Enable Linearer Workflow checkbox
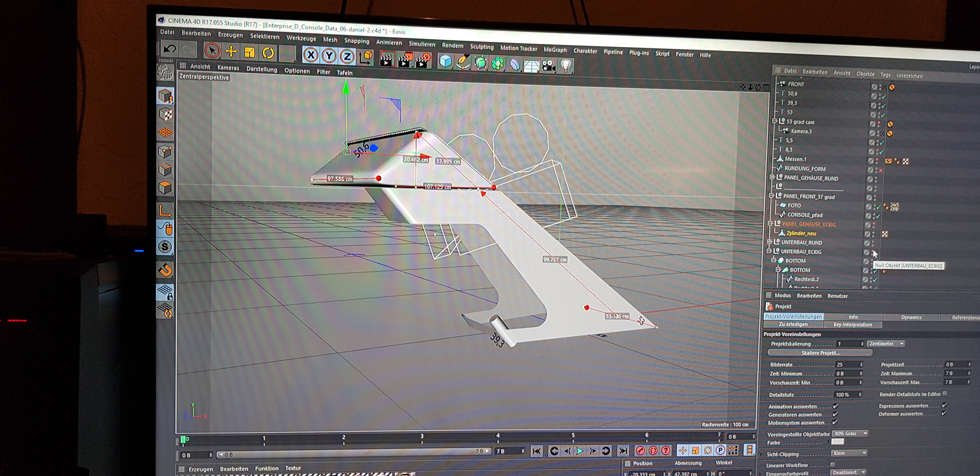Image resolution: width=980 pixels, height=476 pixels. pos(833,465)
